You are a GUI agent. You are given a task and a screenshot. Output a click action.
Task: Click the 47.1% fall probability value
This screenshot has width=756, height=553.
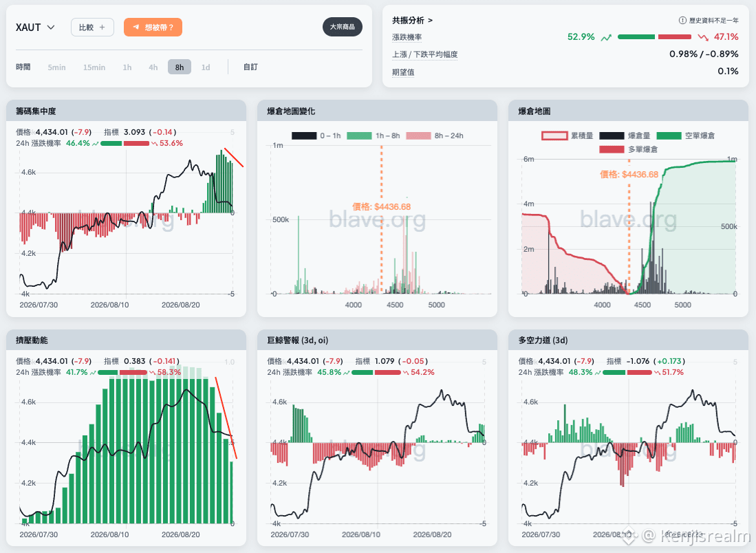[726, 37]
